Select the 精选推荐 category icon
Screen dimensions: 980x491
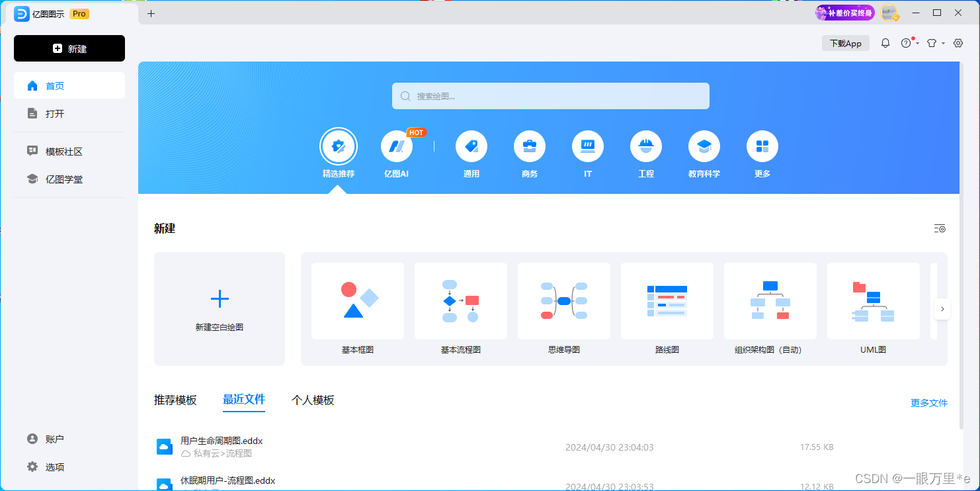(339, 146)
